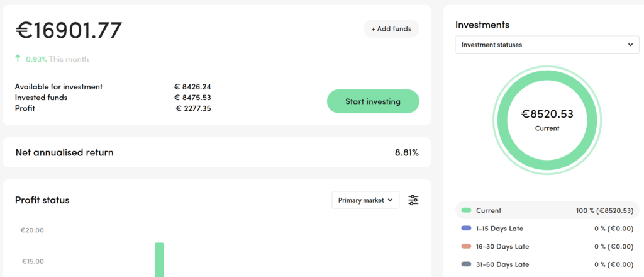Click the green up arrow monthly growth icon

[x=18, y=59]
